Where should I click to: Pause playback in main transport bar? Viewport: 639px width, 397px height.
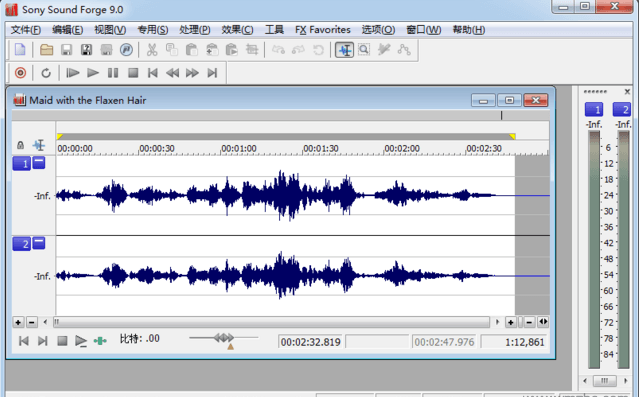click(113, 73)
